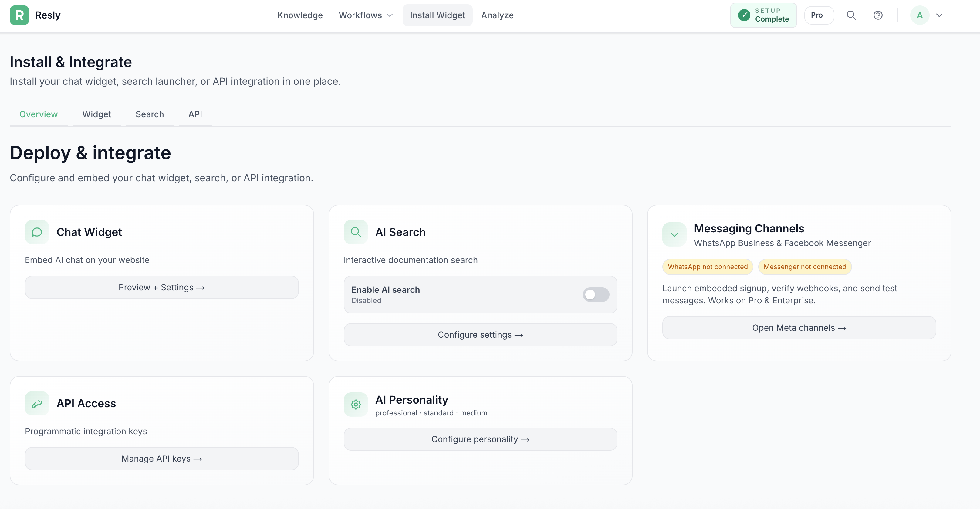This screenshot has height=509, width=980.
Task: Click the API Access key icon
Action: pos(36,403)
